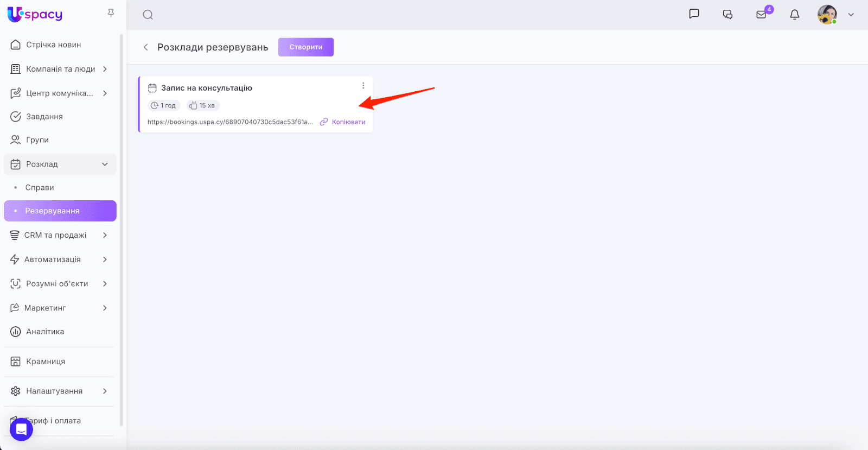The height and width of the screenshot is (450, 868).
Task: Click the Uspacy logo
Action: coord(35,15)
